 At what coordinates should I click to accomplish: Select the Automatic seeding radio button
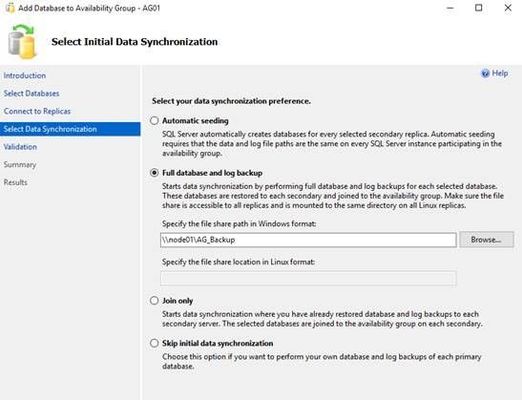(x=154, y=121)
